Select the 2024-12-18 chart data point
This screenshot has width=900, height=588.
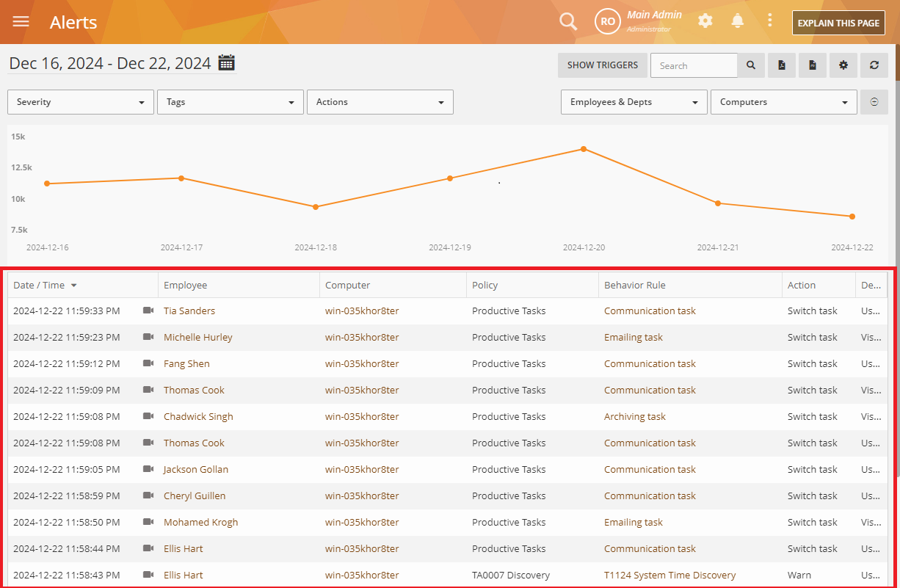tap(316, 207)
